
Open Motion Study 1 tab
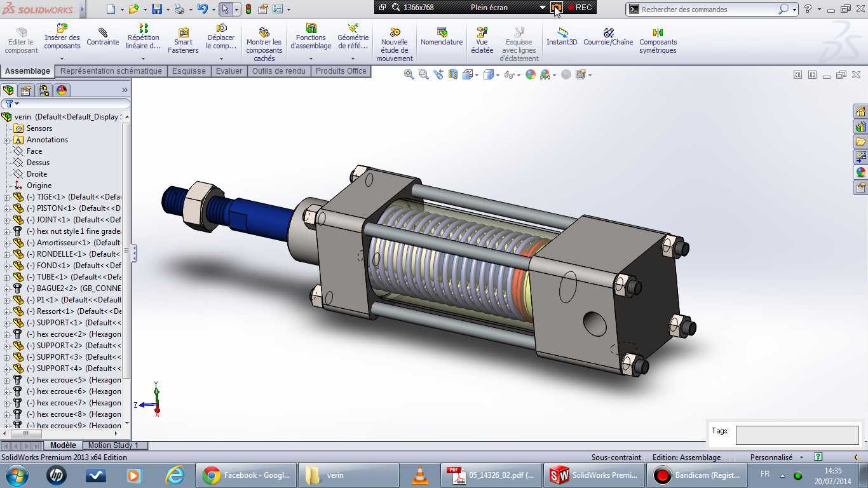coord(113,445)
